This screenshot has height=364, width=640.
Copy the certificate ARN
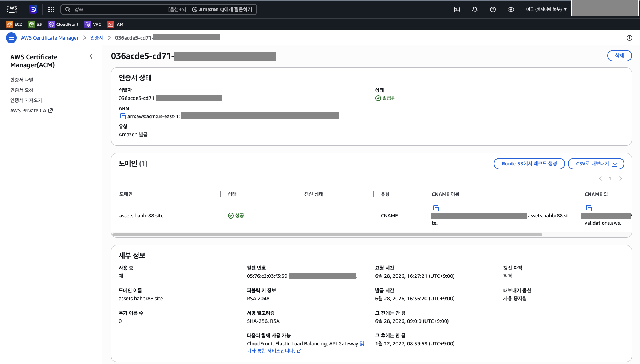[x=123, y=116]
